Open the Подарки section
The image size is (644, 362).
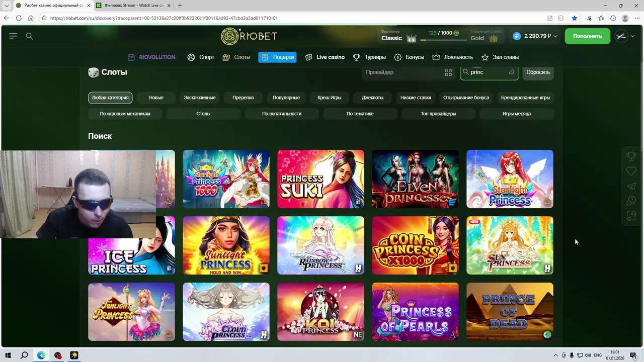277,57
